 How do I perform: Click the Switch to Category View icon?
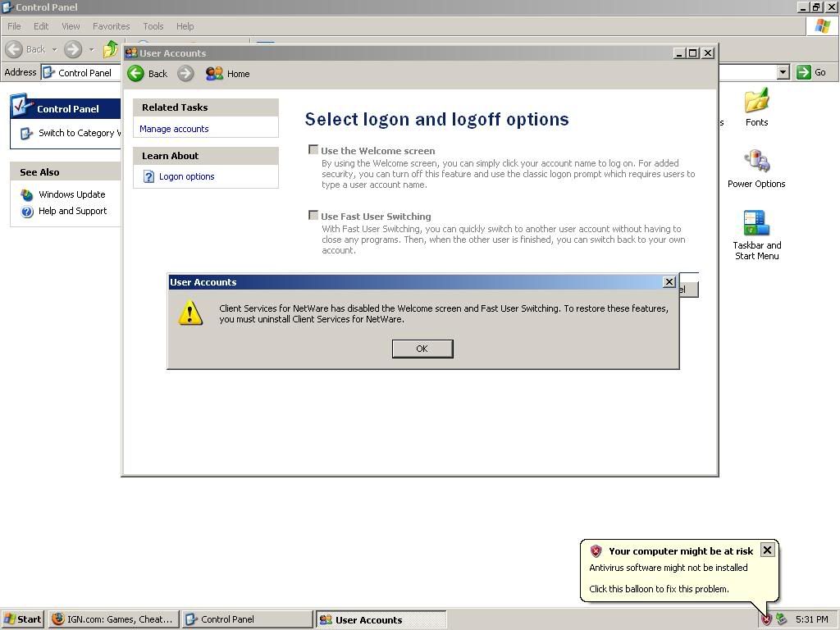tap(26, 134)
